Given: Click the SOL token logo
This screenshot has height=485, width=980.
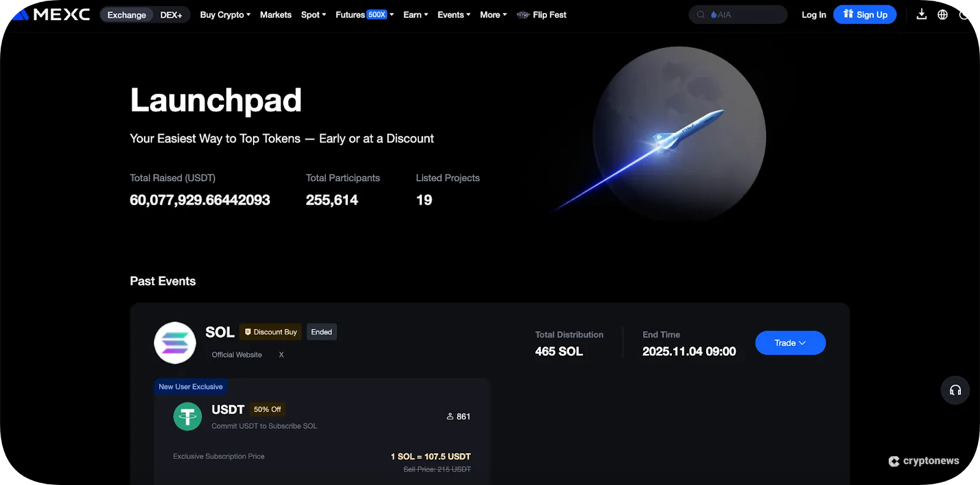Looking at the screenshot, I should (x=175, y=343).
